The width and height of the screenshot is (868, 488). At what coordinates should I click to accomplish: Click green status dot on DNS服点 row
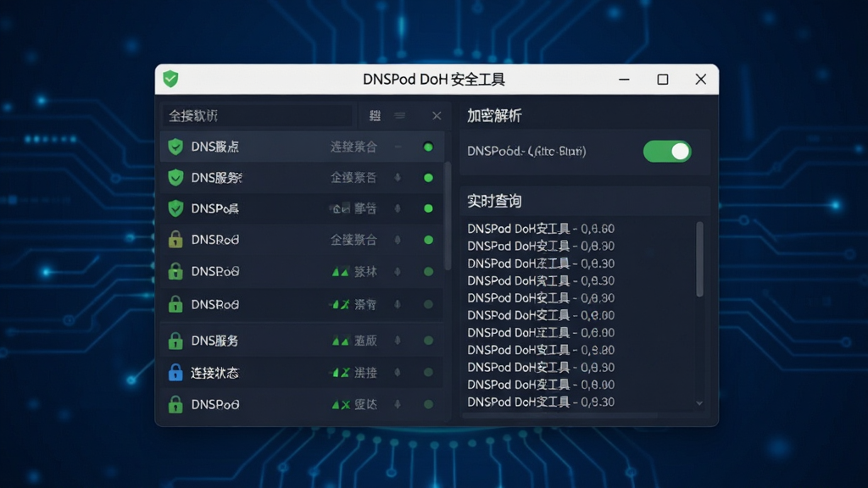[428, 147]
